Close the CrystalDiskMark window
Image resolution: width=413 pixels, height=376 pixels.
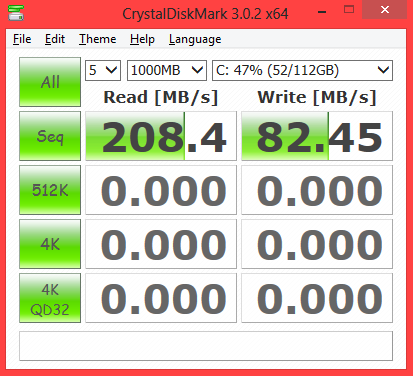tap(385, 10)
